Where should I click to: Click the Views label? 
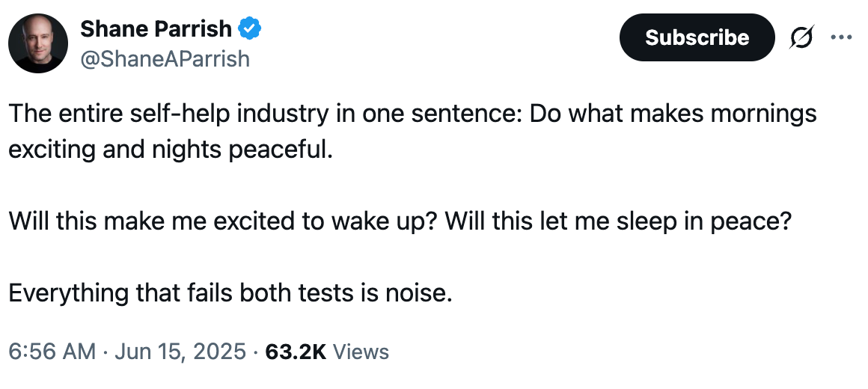[361, 351]
